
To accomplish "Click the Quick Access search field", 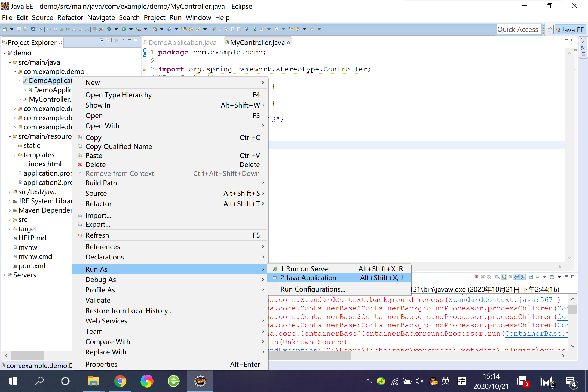I will [x=517, y=29].
